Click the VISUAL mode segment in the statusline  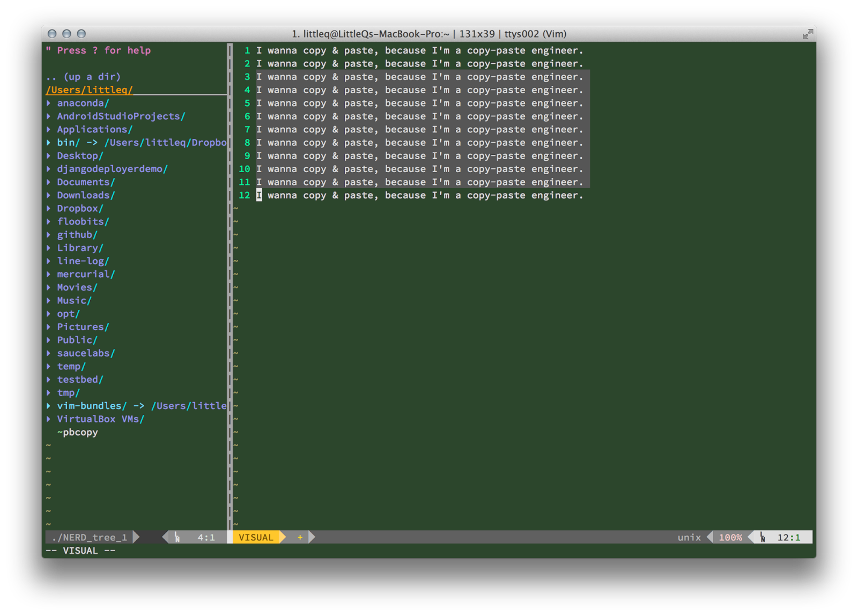tap(256, 537)
